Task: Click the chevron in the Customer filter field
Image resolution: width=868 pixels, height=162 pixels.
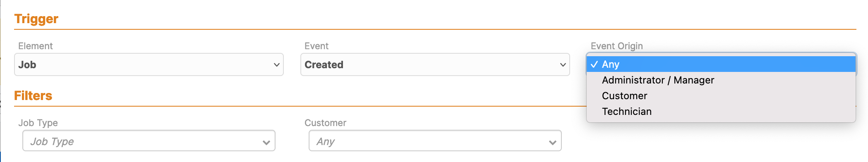Action: pyautogui.click(x=552, y=143)
